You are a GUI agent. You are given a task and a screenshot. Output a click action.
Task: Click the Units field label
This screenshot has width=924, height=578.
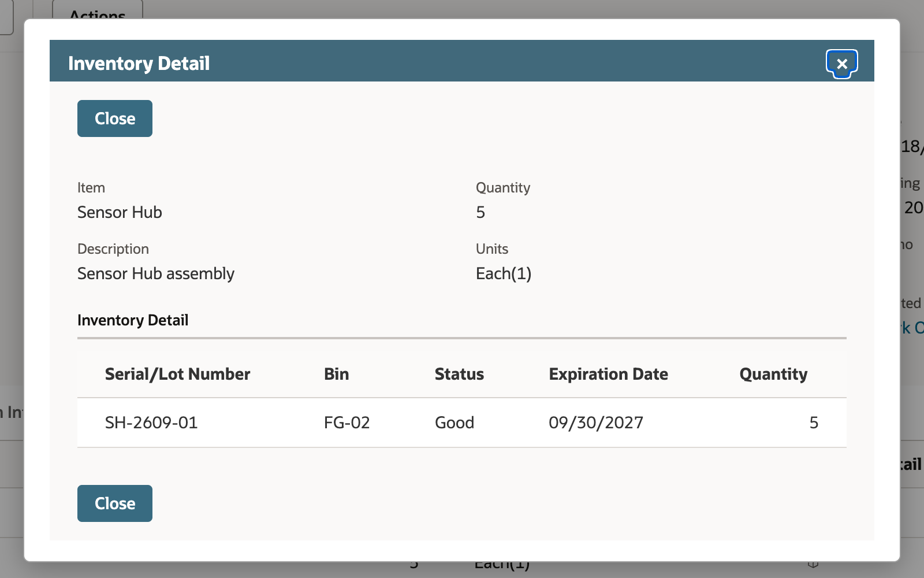(492, 249)
